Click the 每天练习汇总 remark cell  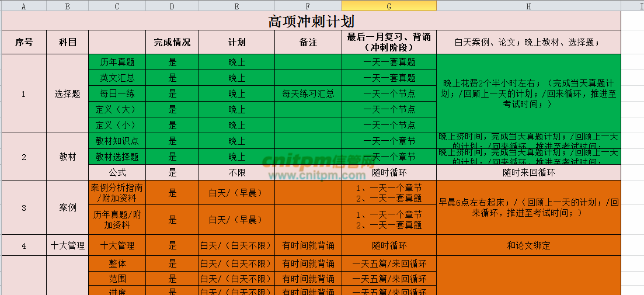coord(308,93)
